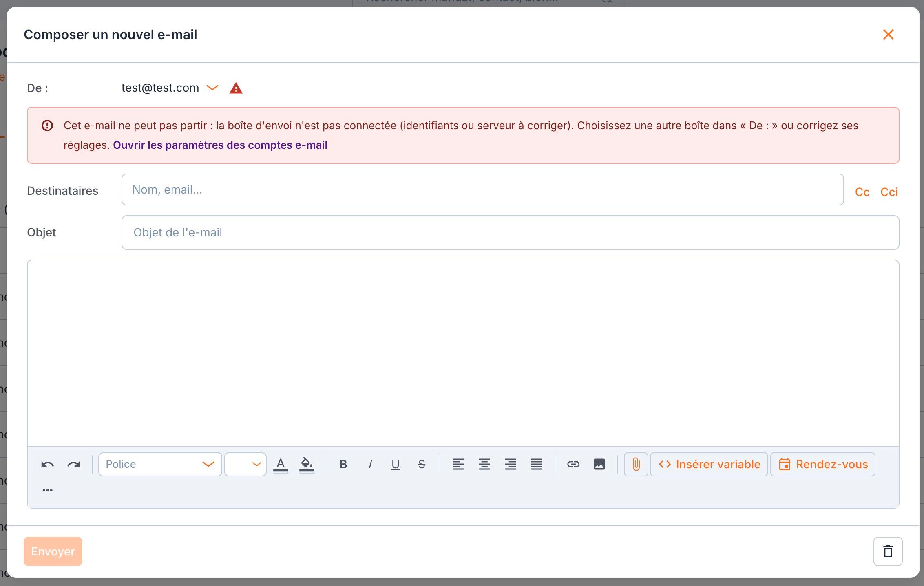Toggle strikethrough formatting
Screen dimensions: 924x586
click(422, 464)
